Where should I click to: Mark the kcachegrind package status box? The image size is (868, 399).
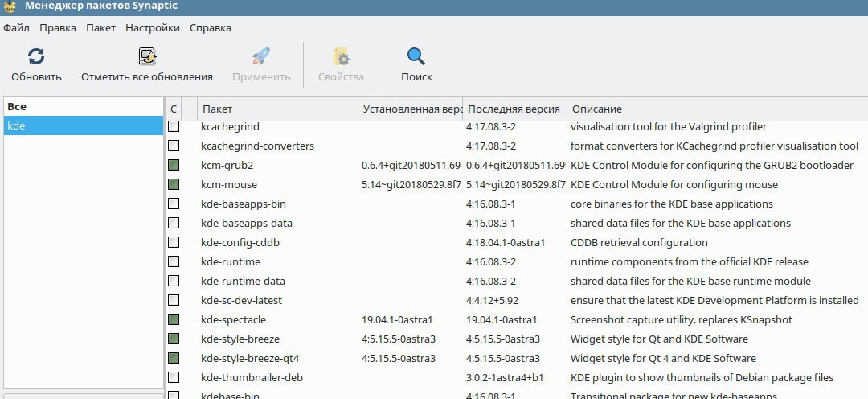[174, 126]
